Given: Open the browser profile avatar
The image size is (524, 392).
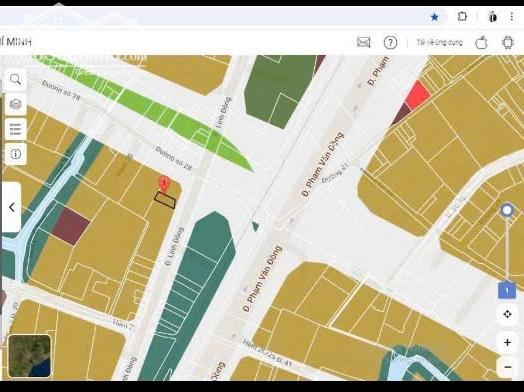Looking at the screenshot, I should [492, 16].
